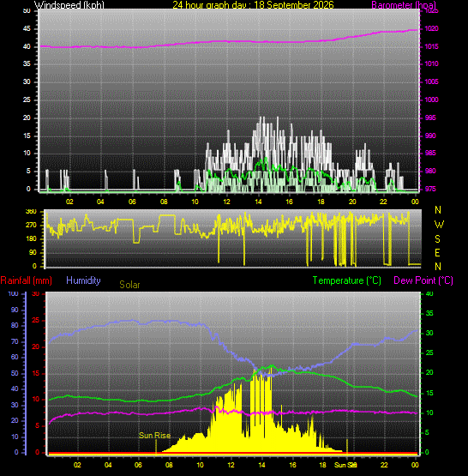Click 1015 on the barometer axis
The width and height of the screenshot is (468, 476).
[431, 46]
